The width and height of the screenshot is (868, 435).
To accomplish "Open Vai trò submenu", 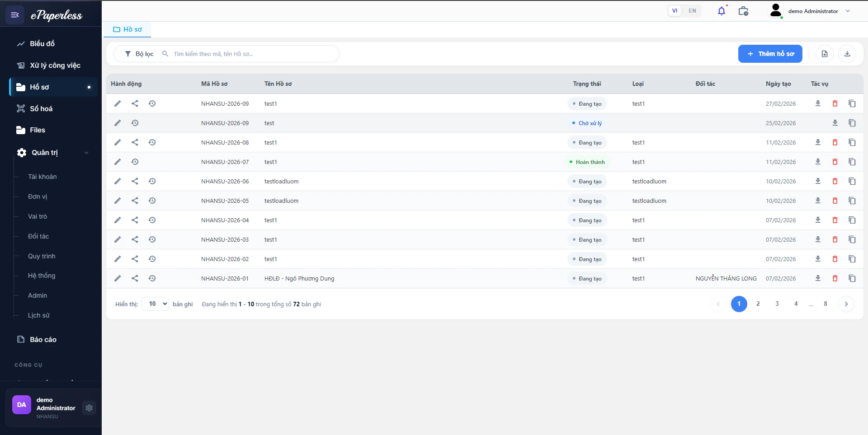I will [38, 216].
